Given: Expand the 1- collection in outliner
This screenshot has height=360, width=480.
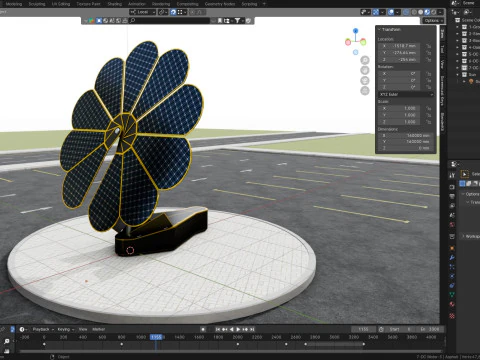Looking at the screenshot, I should (457, 27).
